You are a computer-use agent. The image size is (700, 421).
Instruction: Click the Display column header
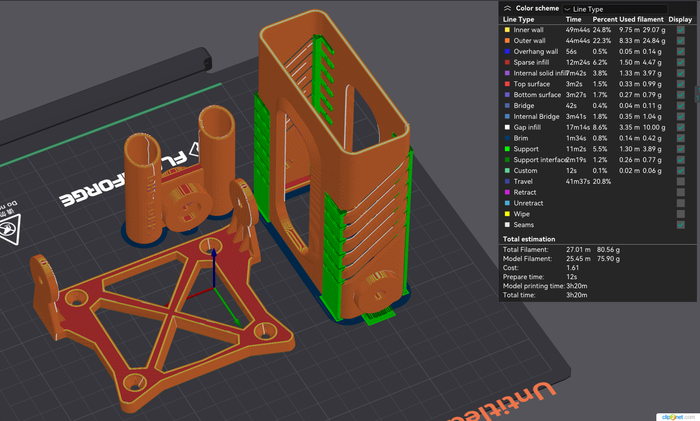tap(680, 19)
